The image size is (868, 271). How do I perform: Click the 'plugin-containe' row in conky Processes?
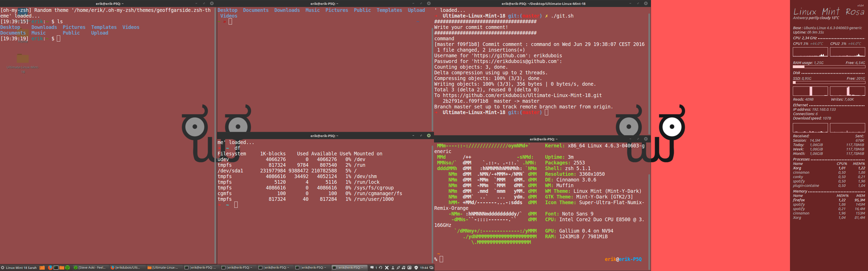coord(828,186)
